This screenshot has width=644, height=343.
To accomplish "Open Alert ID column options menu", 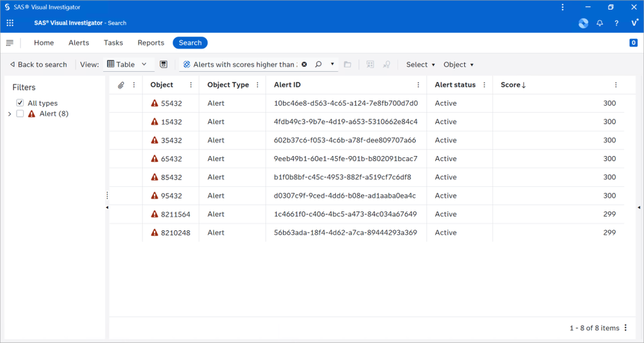I will pos(418,85).
